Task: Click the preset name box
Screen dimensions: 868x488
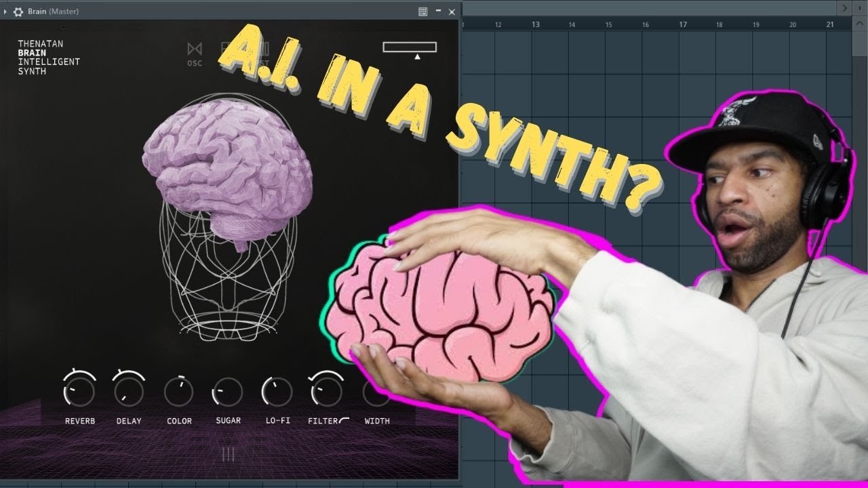Action: pyautogui.click(x=410, y=47)
